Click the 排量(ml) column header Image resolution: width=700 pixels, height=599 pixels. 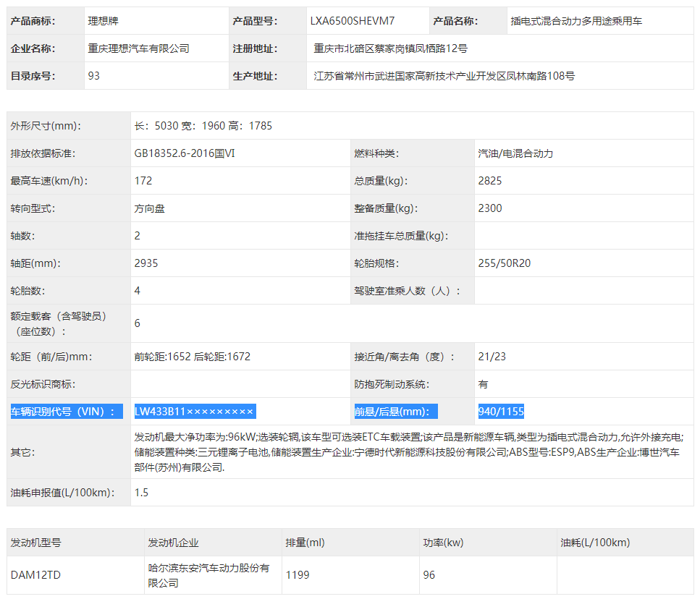point(305,543)
